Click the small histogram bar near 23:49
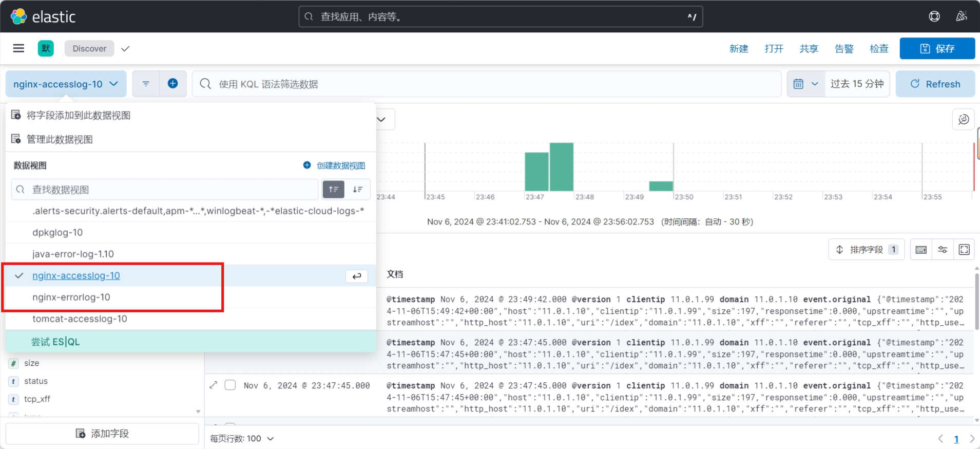 coord(661,186)
